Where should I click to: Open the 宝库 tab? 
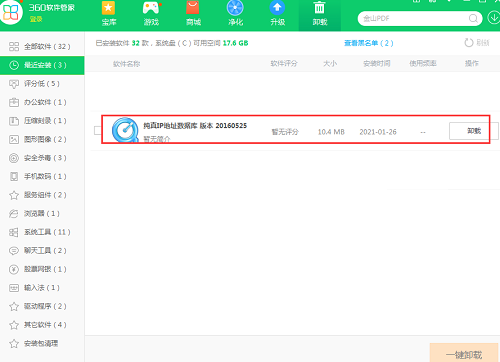[x=109, y=14]
